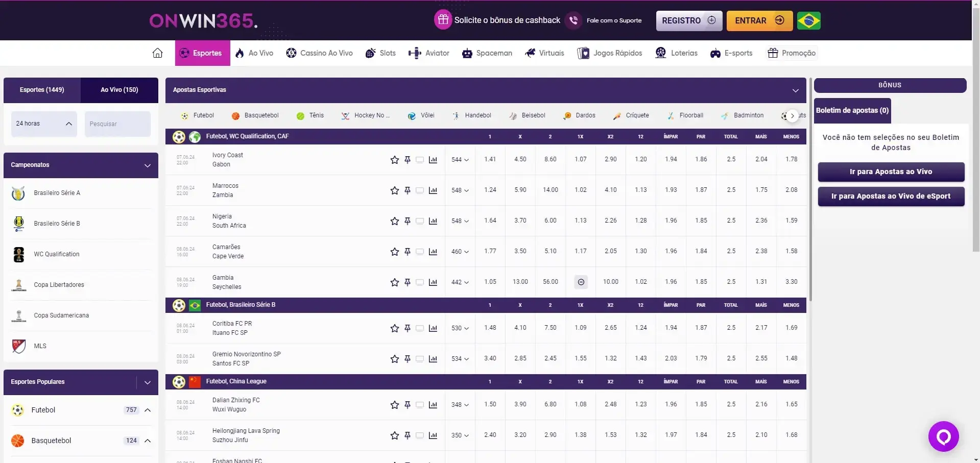Screen dimensions: 980x463
Task: Open the live chat bubble
Action: tap(943, 436)
